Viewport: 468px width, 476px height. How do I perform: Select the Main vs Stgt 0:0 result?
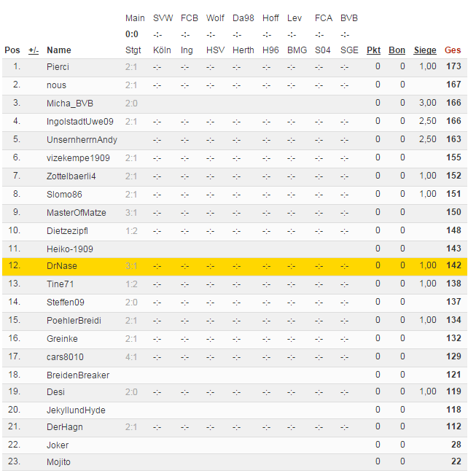[x=132, y=34]
